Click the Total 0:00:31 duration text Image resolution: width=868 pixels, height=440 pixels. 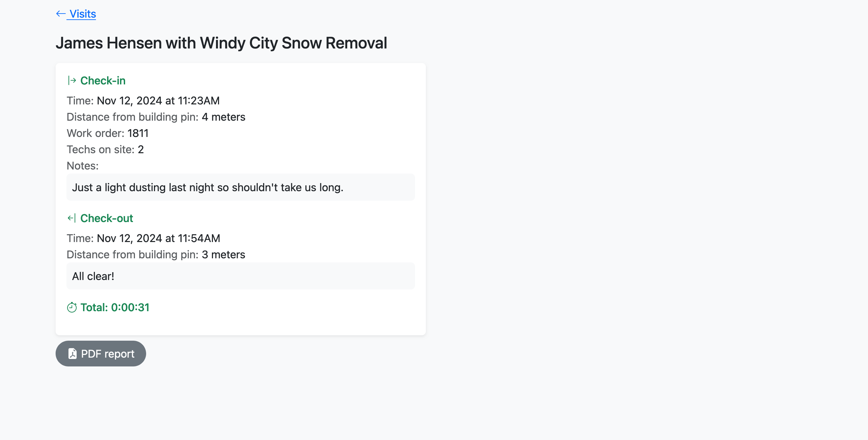click(115, 307)
